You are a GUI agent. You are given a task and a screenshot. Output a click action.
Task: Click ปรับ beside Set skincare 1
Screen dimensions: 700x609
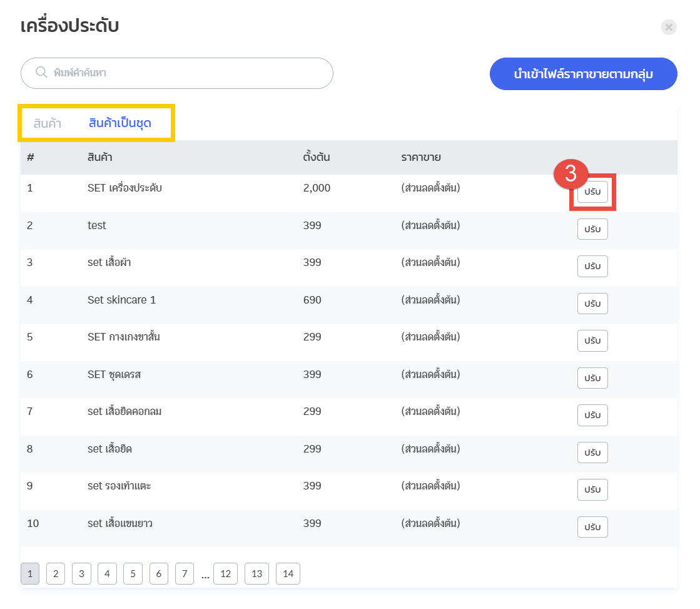(592, 304)
